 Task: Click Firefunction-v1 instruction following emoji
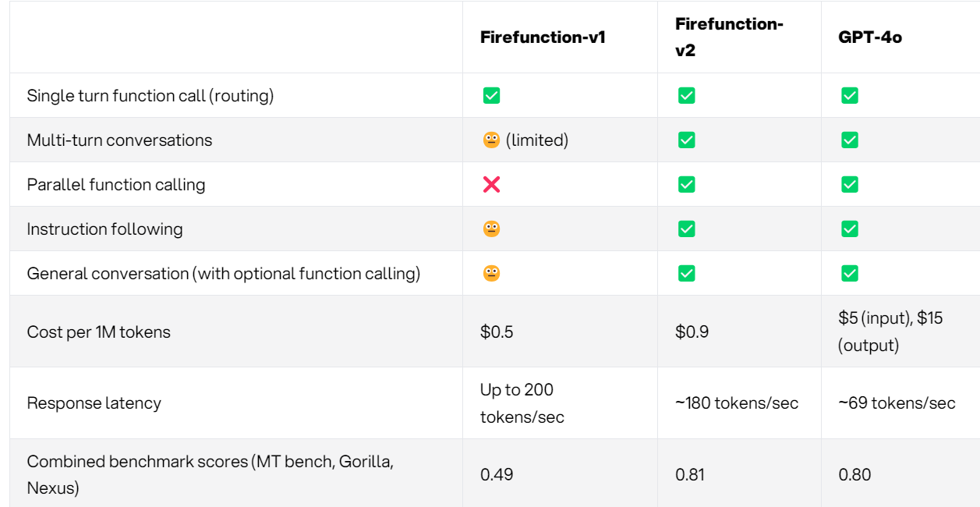tap(491, 229)
